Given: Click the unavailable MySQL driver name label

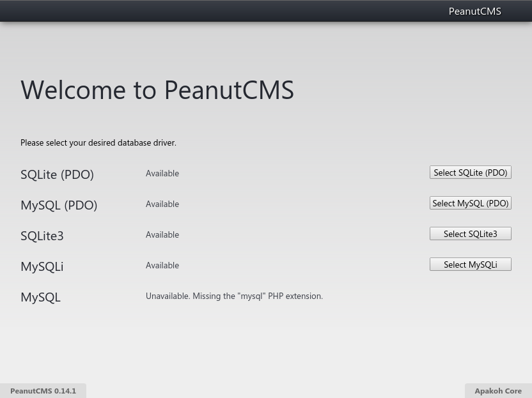Looking at the screenshot, I should (x=40, y=296).
